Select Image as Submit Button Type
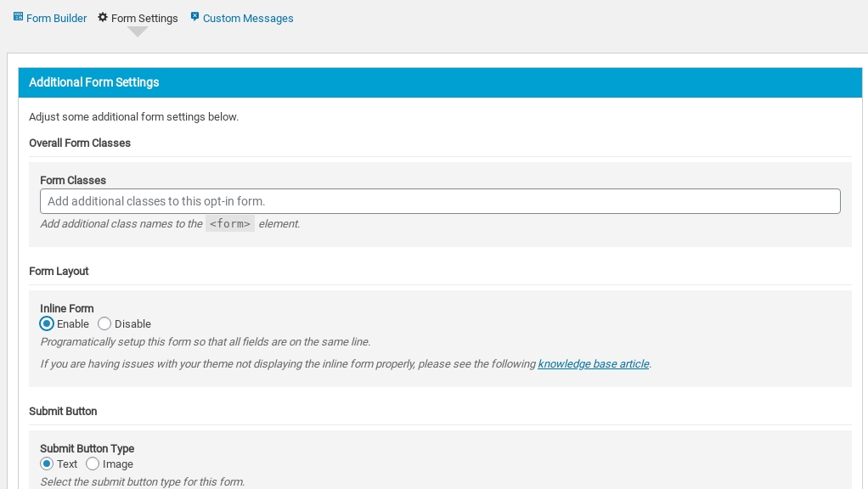This screenshot has height=489, width=868. [93, 464]
